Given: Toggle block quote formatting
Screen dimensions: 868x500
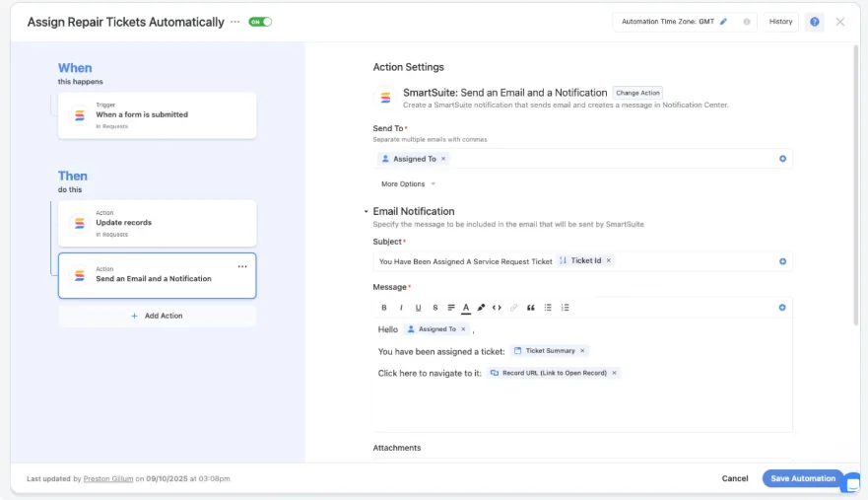Looking at the screenshot, I should tap(530, 308).
